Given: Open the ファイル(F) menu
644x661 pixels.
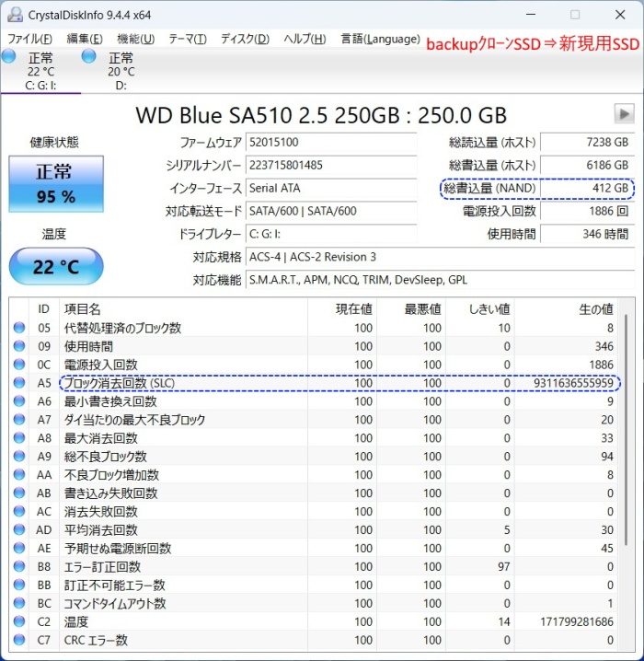Looking at the screenshot, I should coord(30,39).
